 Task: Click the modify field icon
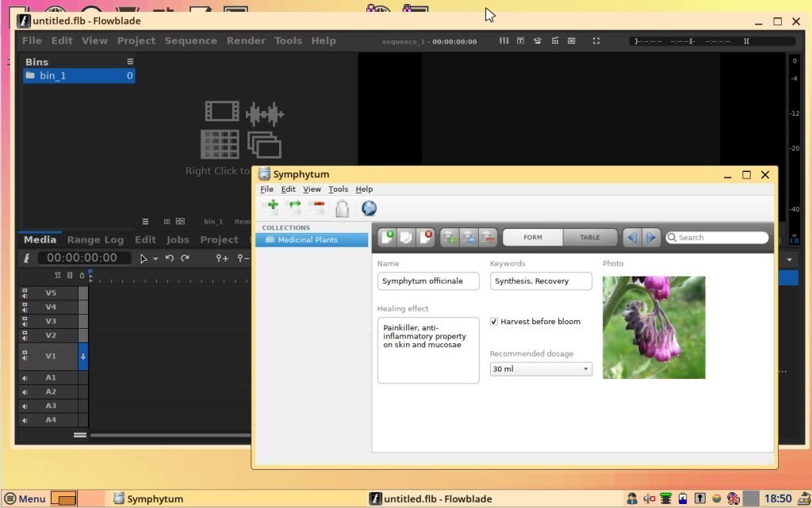[x=468, y=238]
